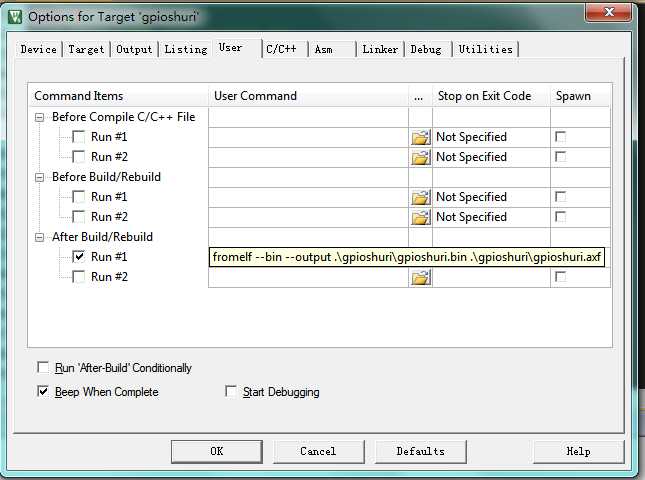This screenshot has width=645, height=480.
Task: Confirm settings with OK button
Action: (x=217, y=452)
